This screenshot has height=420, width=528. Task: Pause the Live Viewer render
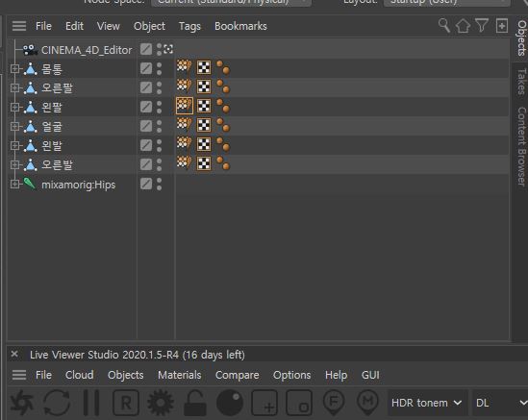tap(91, 403)
